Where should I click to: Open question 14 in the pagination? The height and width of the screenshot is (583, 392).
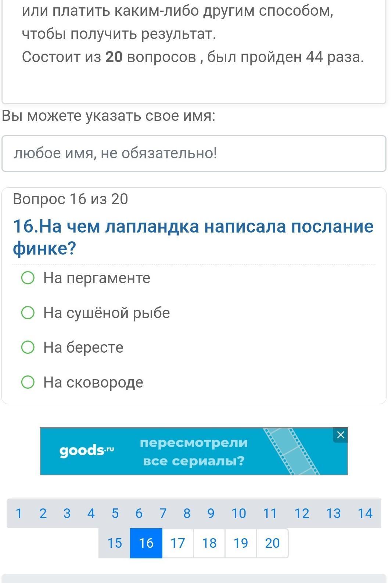point(365,513)
